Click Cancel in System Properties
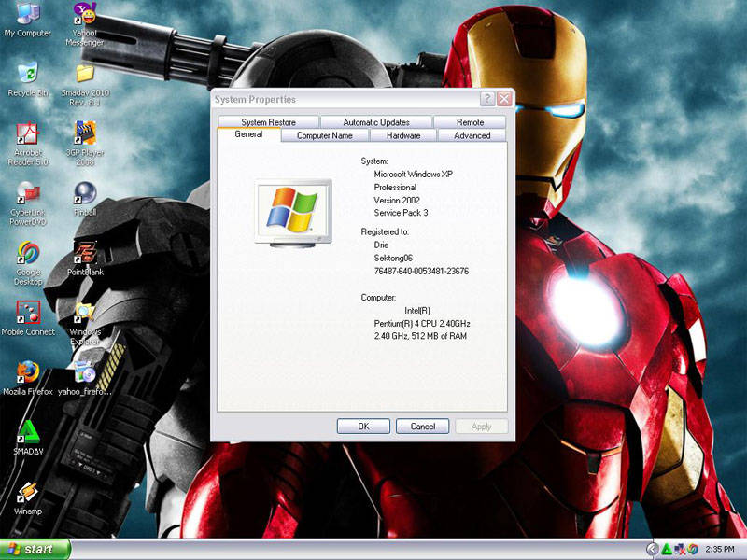 [x=423, y=427]
